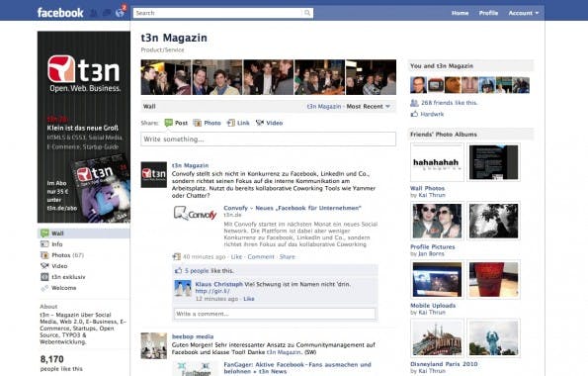Click the Facebook logo in the top bar
This screenshot has width=588, height=376.
[60, 13]
